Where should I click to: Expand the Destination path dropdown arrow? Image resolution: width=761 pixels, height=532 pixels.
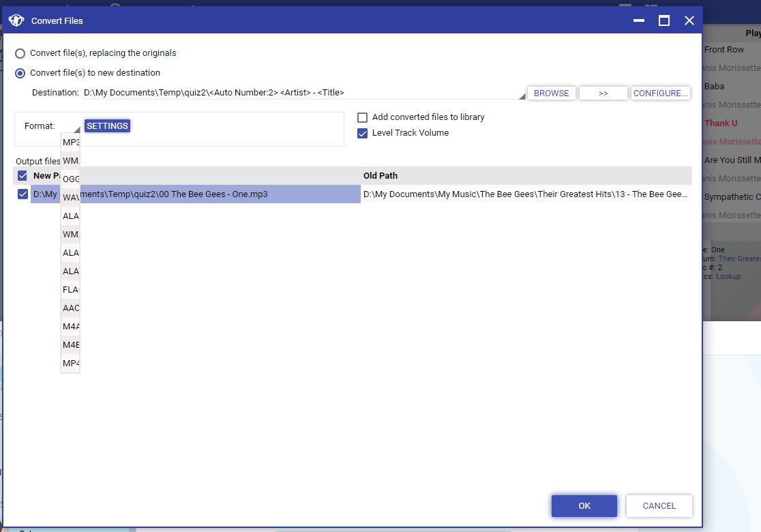(x=522, y=96)
